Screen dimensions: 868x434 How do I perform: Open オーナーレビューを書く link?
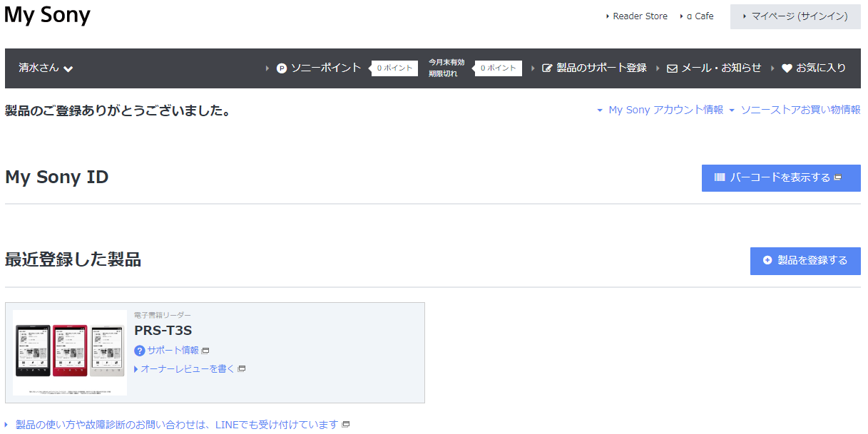coord(188,369)
